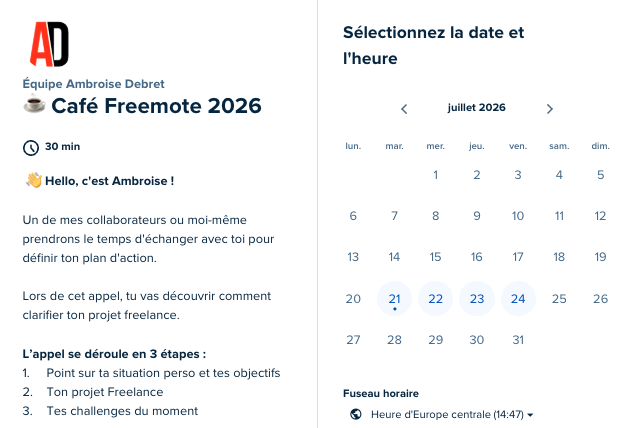The image size is (634, 428).
Task: Click unavailable date 20 on calendar
Action: click(x=353, y=299)
